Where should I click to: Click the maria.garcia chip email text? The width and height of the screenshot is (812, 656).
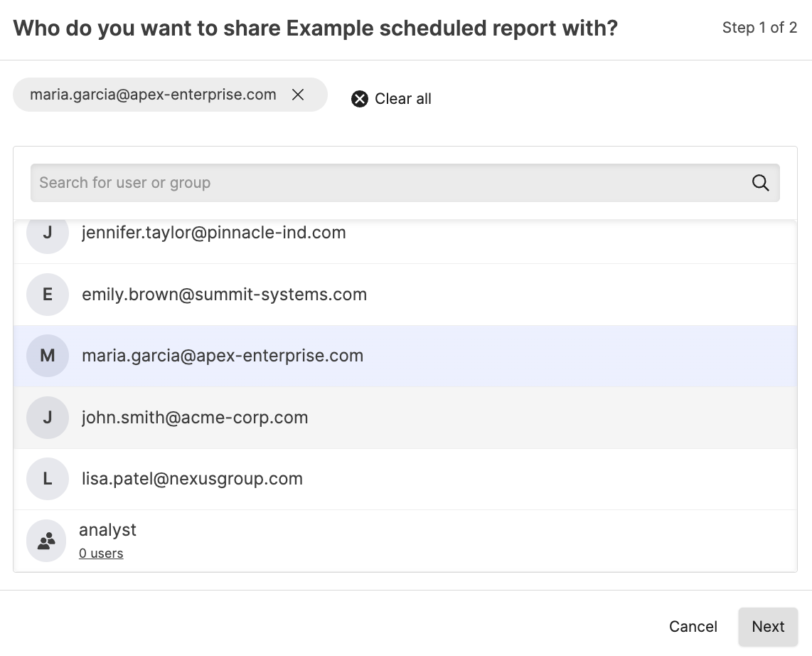(153, 95)
